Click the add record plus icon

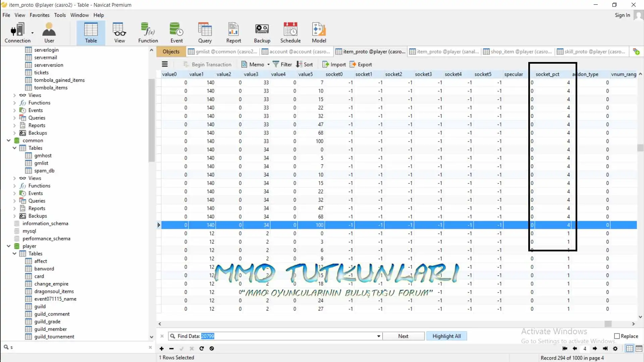coord(161,349)
